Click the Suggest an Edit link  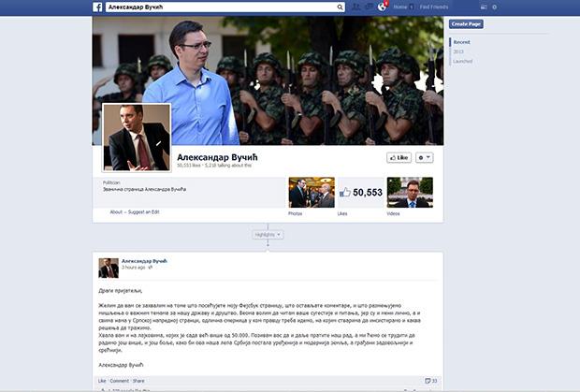point(146,212)
